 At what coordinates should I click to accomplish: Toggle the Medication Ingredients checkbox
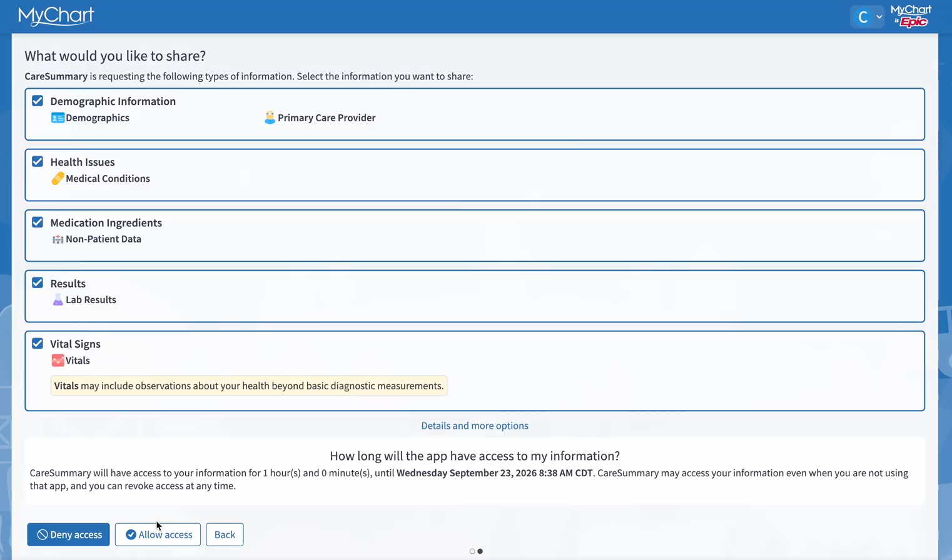click(38, 222)
